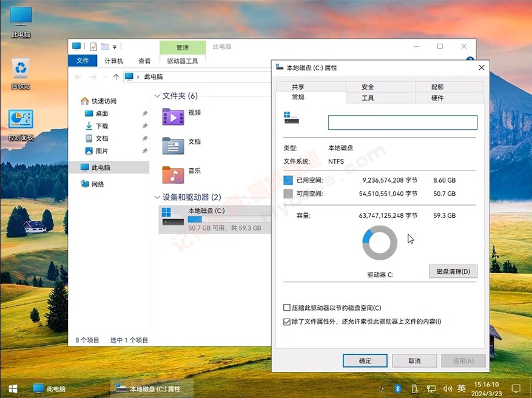The width and height of the screenshot is (532, 398).
Task: Open Downloads in the quick access list
Action: [x=96, y=126]
